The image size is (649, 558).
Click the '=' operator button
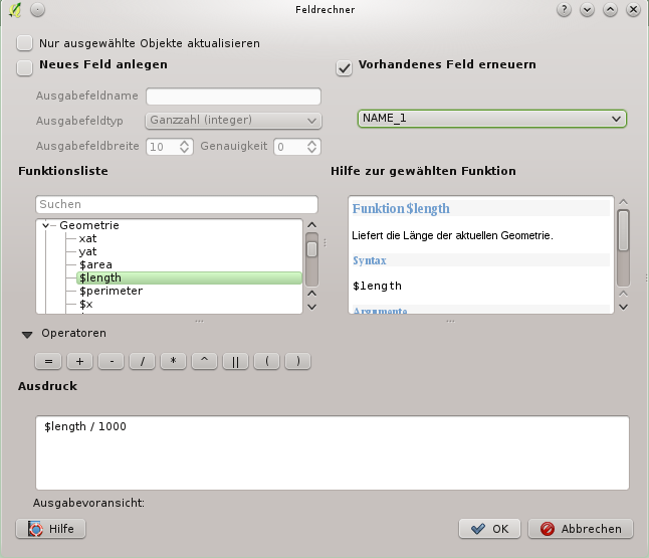coord(48,361)
